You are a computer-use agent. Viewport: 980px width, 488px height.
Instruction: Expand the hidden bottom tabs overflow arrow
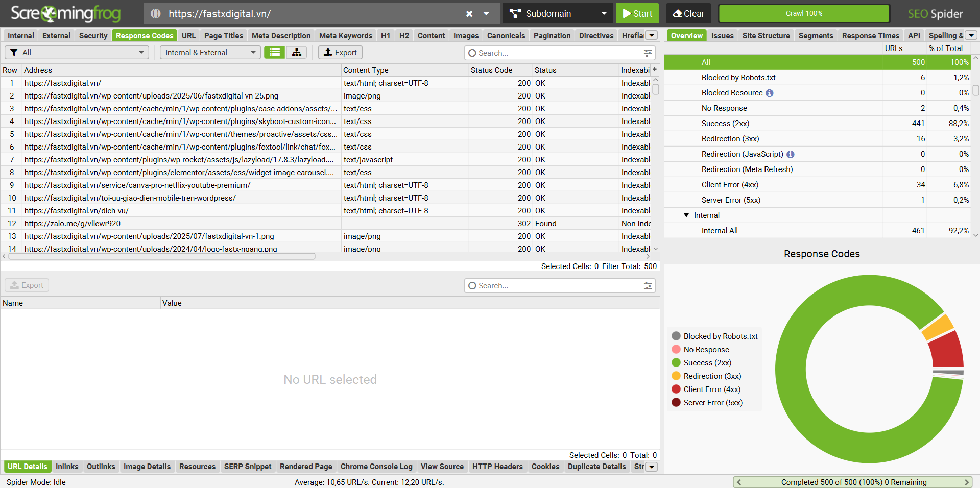[652, 467]
